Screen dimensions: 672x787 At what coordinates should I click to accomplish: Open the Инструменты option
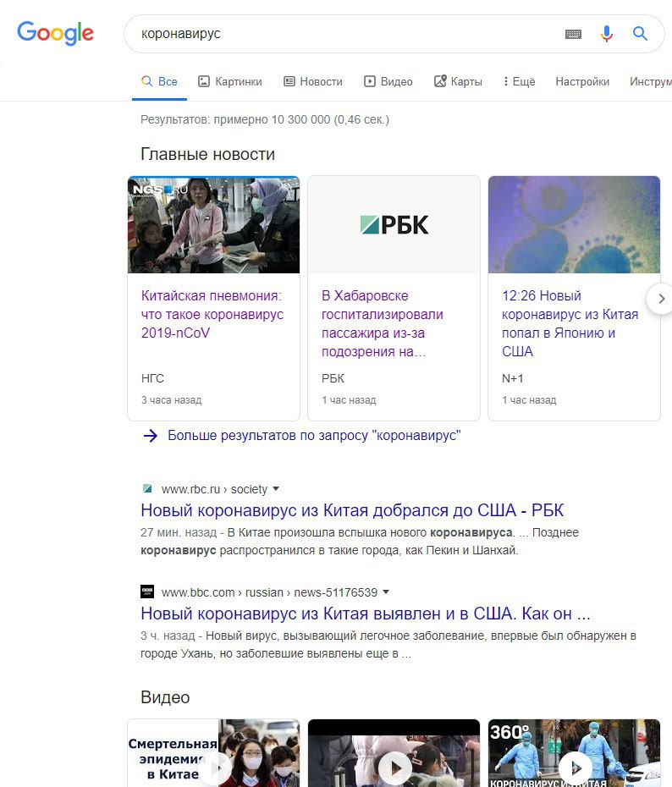tap(651, 81)
